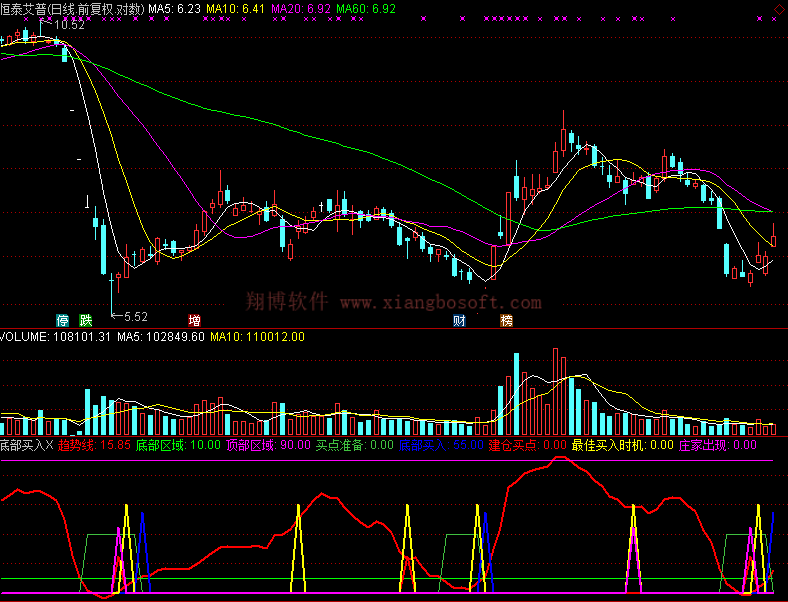Click the 停 event marker icon
Image resolution: width=788 pixels, height=602 pixels.
pyautogui.click(x=62, y=320)
